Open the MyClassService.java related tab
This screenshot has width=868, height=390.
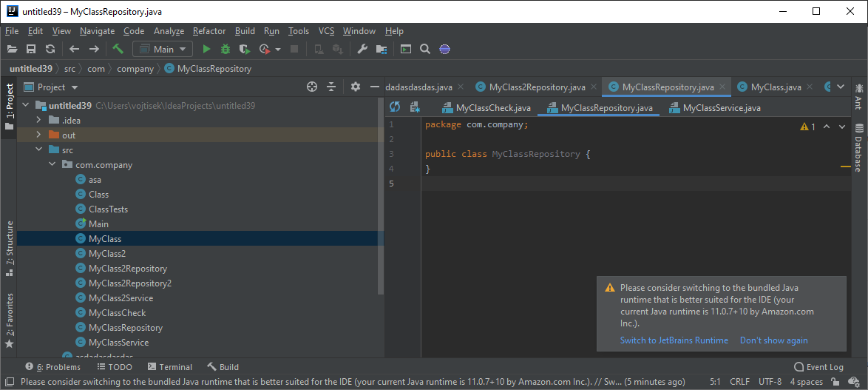pyautogui.click(x=715, y=107)
